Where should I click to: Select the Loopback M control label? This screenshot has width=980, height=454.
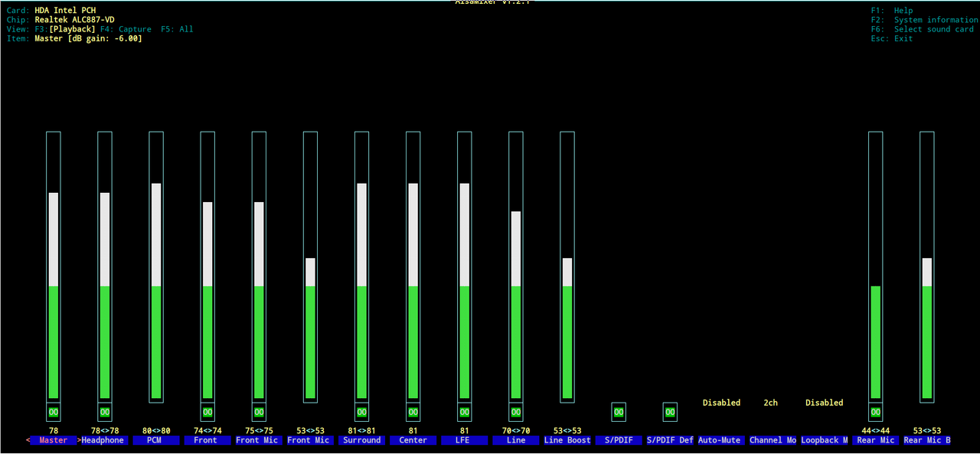click(824, 440)
